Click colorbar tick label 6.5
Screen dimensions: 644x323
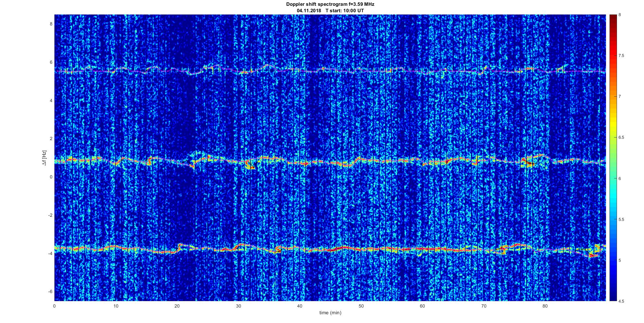pos(621,138)
